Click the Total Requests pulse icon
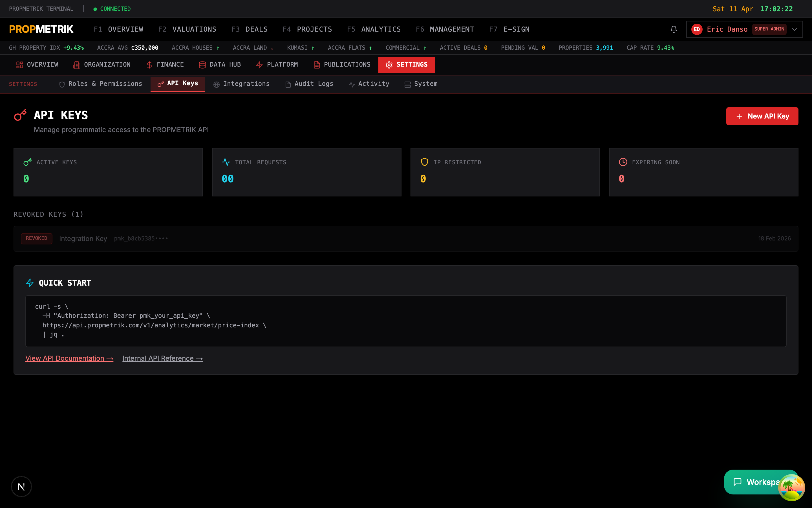This screenshot has height=508, width=812. point(226,162)
